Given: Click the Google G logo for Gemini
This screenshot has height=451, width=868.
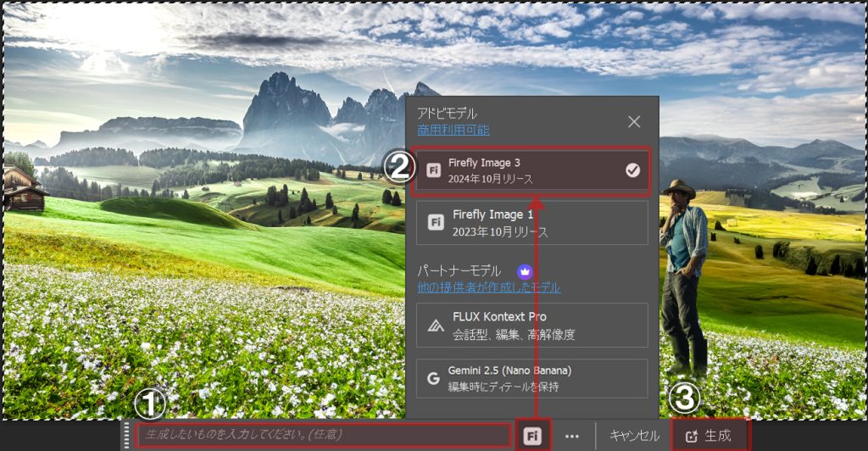Looking at the screenshot, I should tap(432, 378).
